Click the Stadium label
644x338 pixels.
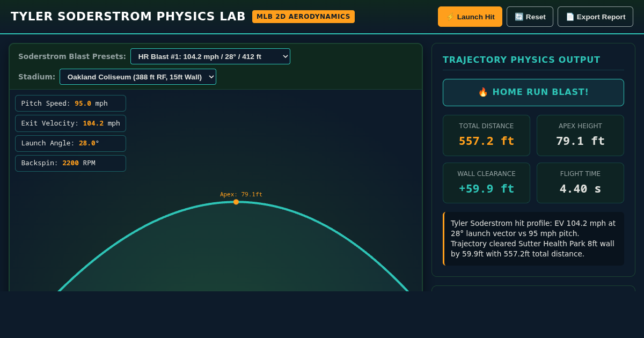(36, 77)
